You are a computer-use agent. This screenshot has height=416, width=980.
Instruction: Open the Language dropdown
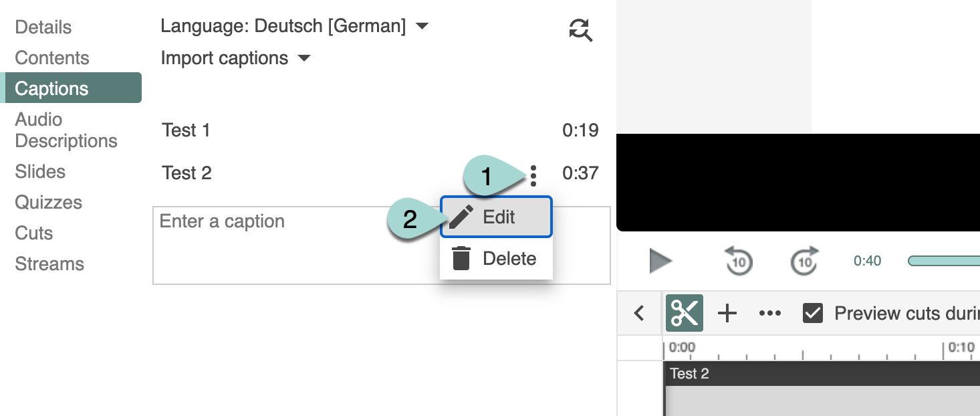coord(294,27)
